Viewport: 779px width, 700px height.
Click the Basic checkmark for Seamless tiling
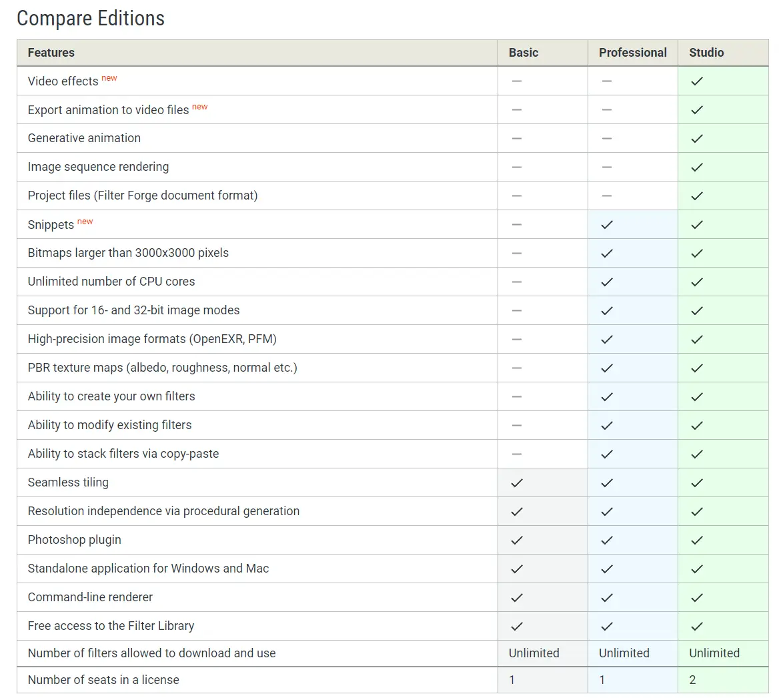(x=516, y=482)
